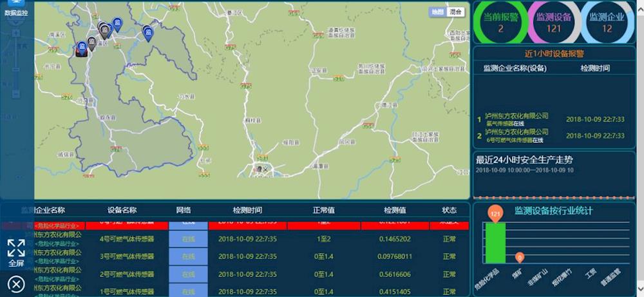The width and height of the screenshot is (644, 297).
Task: Switch map to 地图 view
Action: (x=437, y=12)
